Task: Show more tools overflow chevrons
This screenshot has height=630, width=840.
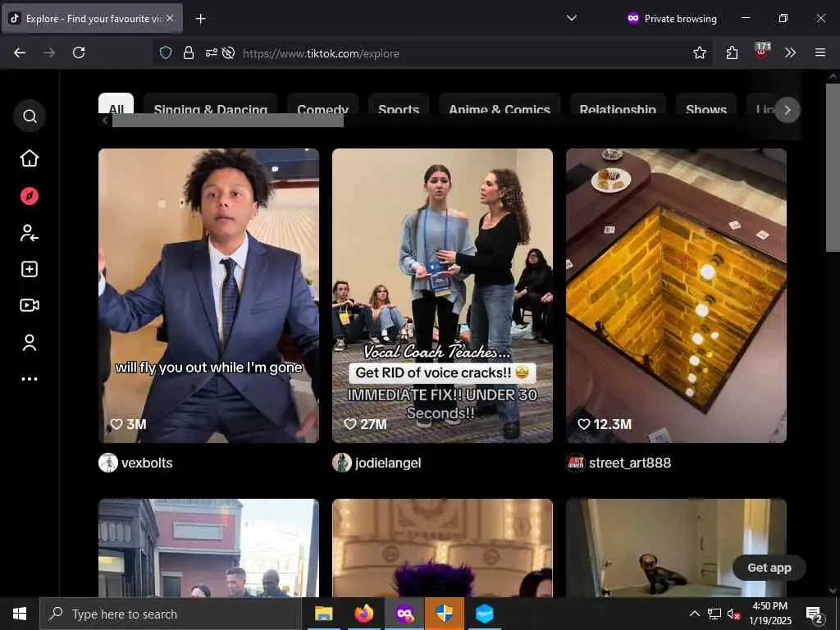Action: coord(790,52)
